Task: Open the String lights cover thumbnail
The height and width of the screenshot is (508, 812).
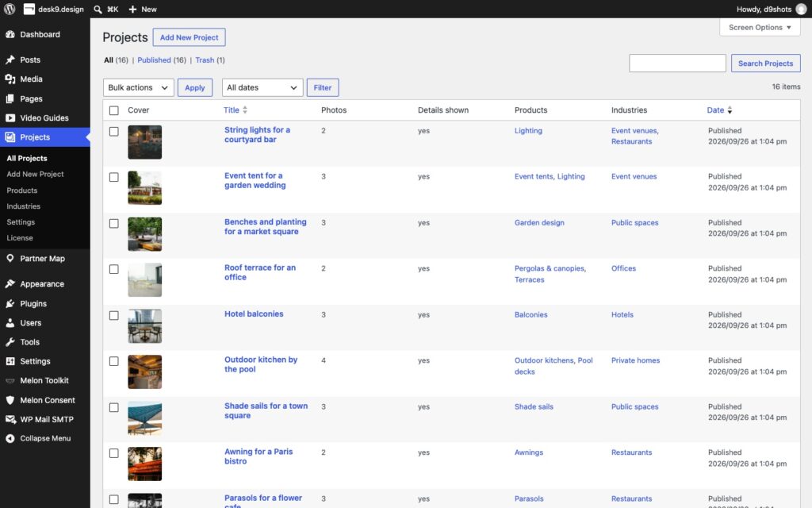Action: pos(144,142)
